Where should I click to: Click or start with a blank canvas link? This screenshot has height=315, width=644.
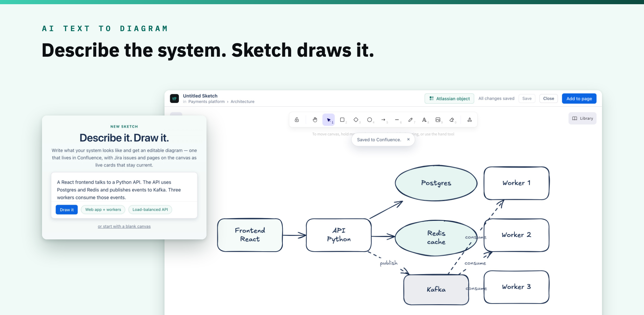pos(124,226)
